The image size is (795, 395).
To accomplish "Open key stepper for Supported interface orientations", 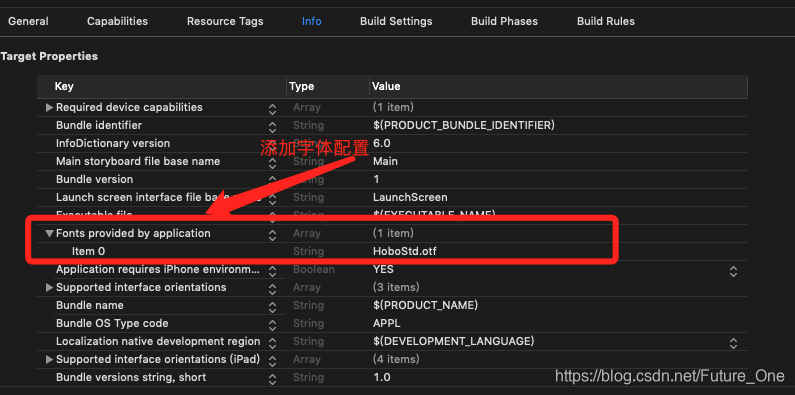I will coord(272,289).
